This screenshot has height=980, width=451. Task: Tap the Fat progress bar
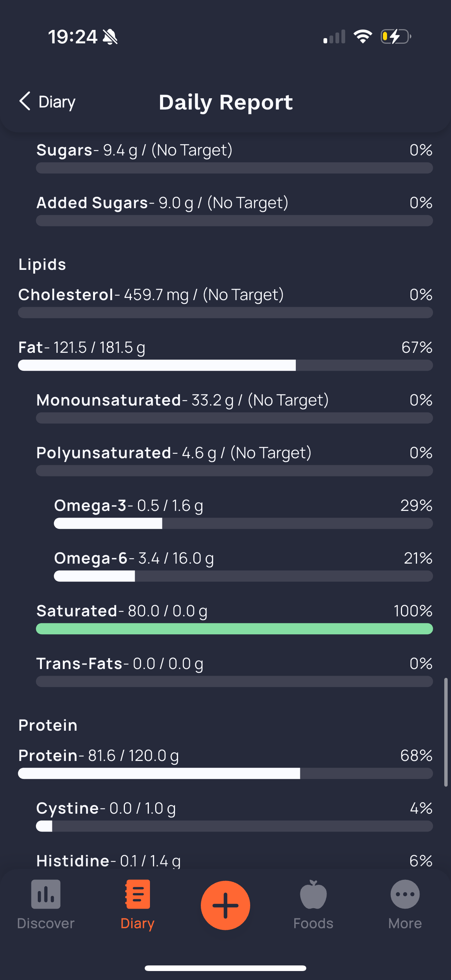(225, 365)
